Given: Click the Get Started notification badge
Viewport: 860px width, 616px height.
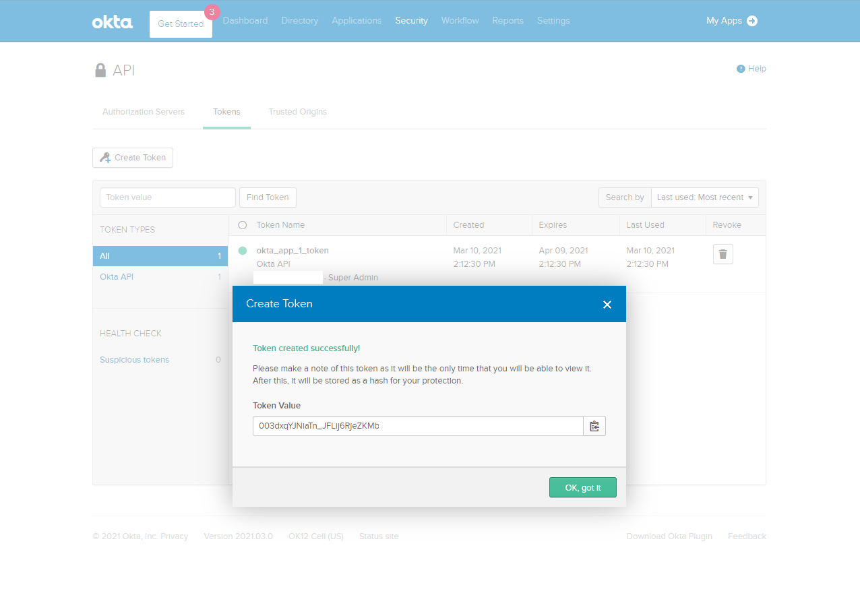Looking at the screenshot, I should [212, 11].
